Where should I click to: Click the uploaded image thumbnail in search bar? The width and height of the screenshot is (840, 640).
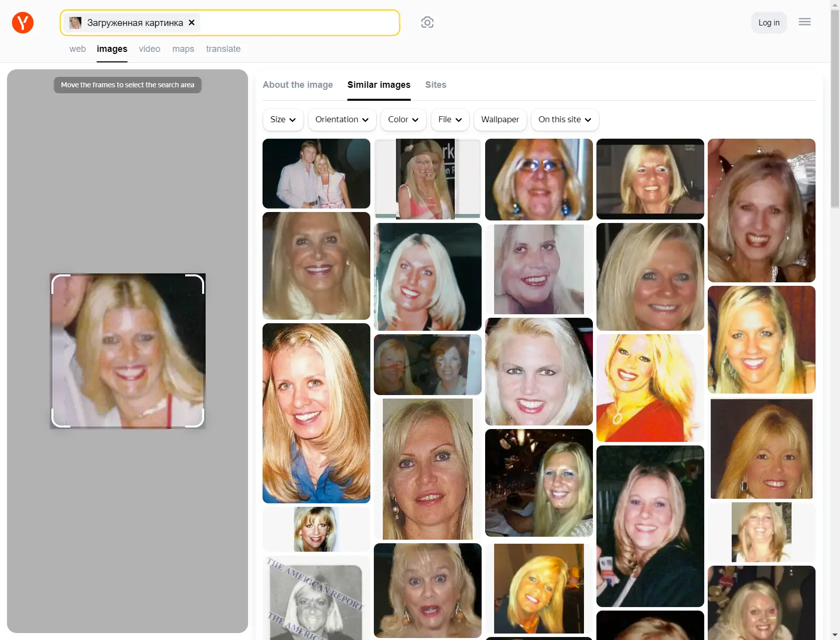coord(75,22)
